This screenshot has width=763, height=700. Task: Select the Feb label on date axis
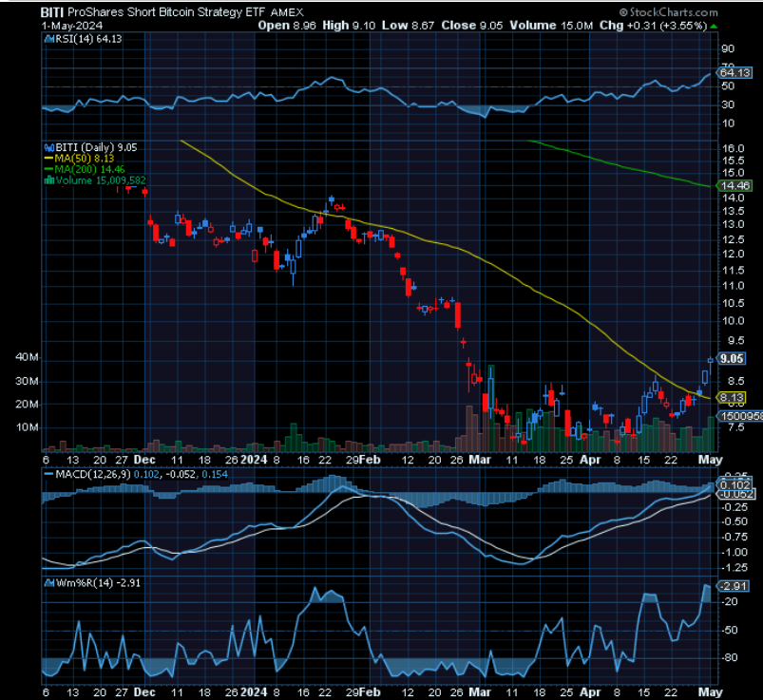(371, 456)
